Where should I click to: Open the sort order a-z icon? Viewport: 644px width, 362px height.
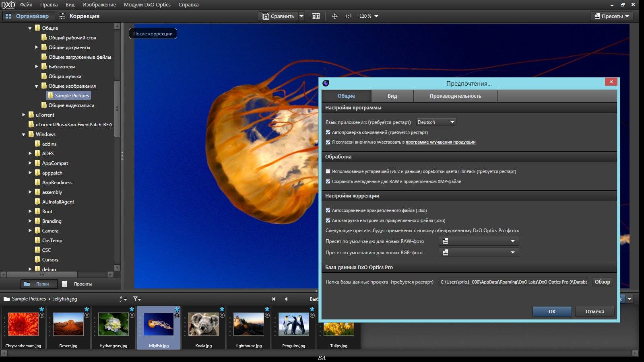point(123,299)
